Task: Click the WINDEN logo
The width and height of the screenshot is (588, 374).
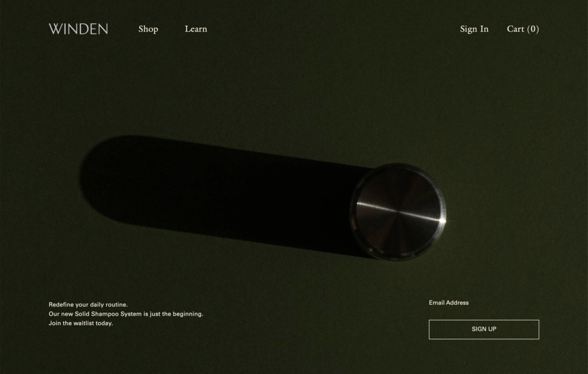Action: point(78,29)
